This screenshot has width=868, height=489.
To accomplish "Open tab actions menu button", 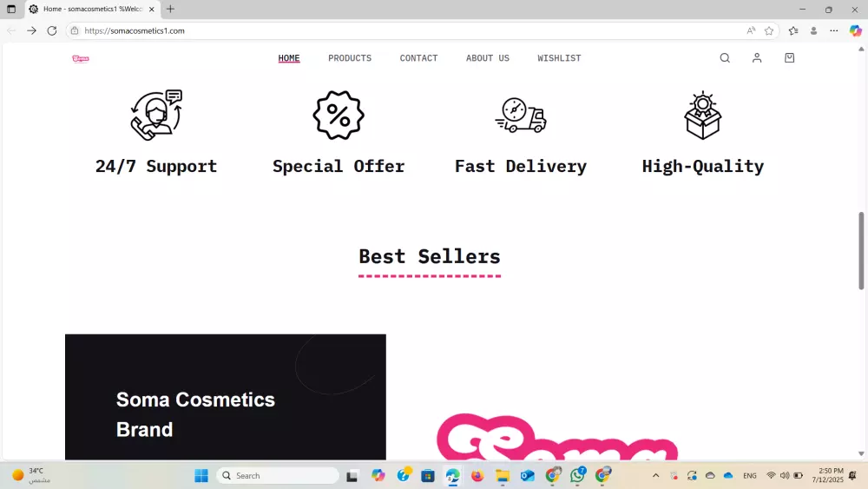I will [11, 9].
